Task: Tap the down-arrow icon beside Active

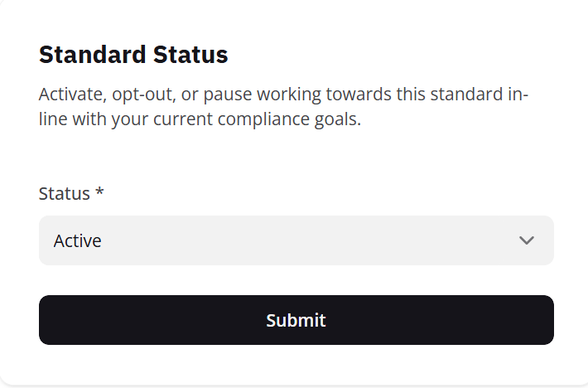Action: tap(527, 240)
